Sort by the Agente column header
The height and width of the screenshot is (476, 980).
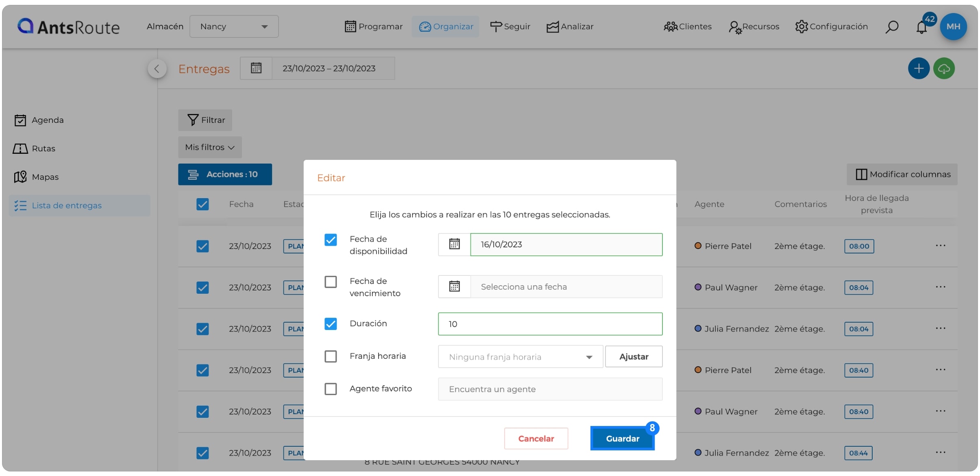pyautogui.click(x=709, y=204)
